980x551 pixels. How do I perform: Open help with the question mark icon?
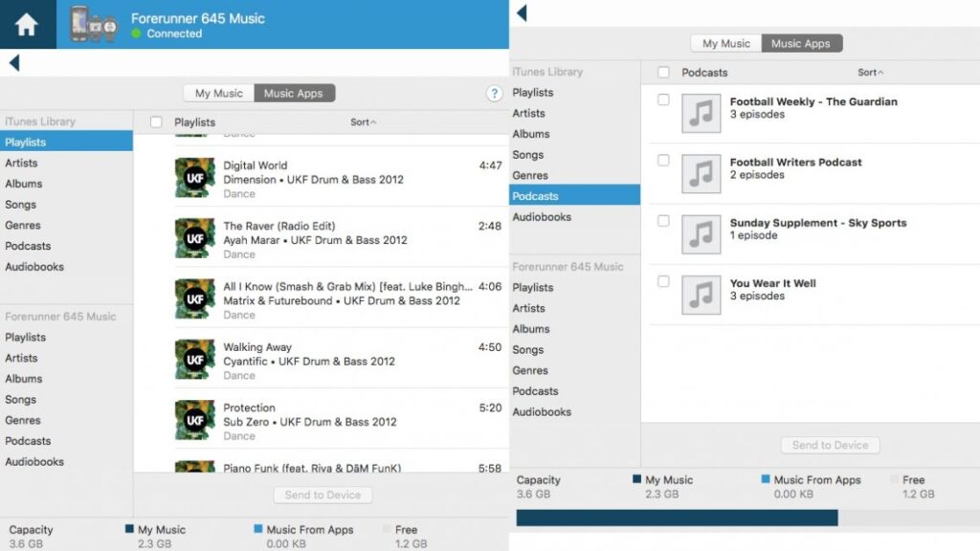[x=494, y=94]
